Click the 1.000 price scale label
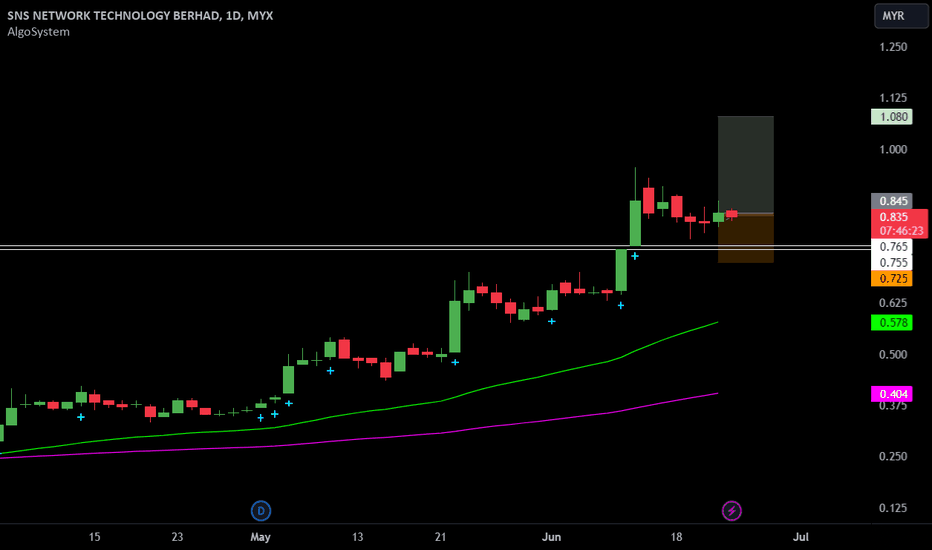This screenshot has height=550, width=932. pyautogui.click(x=893, y=149)
